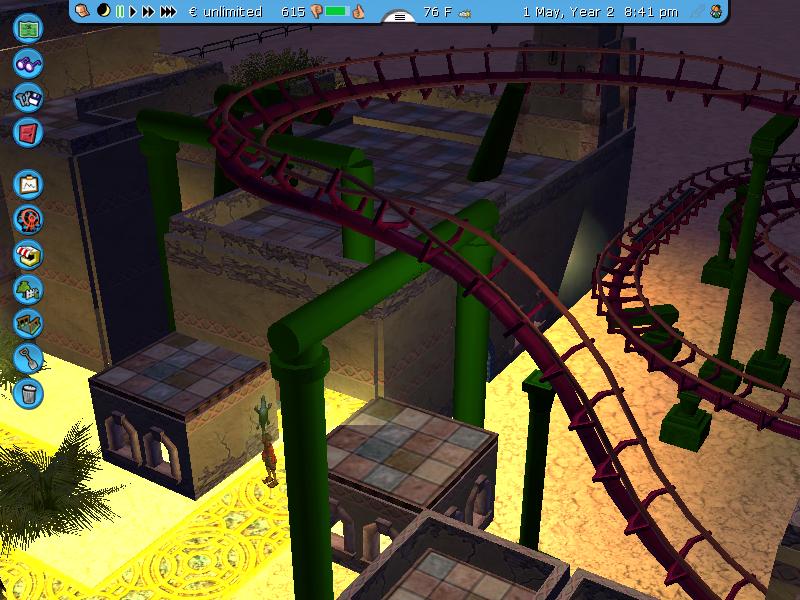The height and width of the screenshot is (600, 800).
Task: Open the rides menu with Ferris wheel icon
Action: pos(28,219)
